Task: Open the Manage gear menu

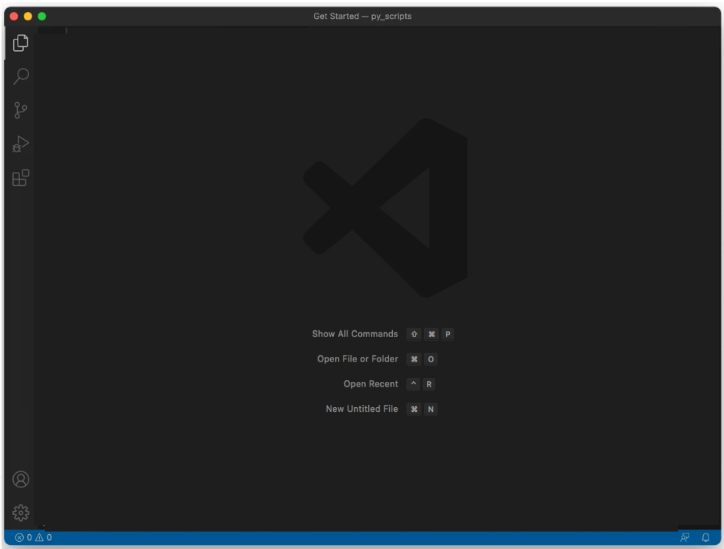Action: click(20, 513)
